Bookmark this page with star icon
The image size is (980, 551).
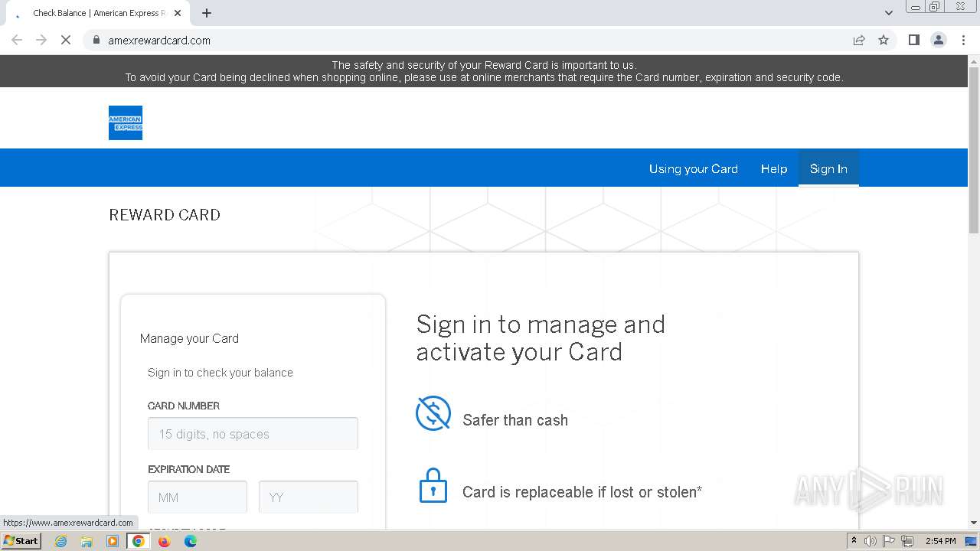pyautogui.click(x=884, y=40)
